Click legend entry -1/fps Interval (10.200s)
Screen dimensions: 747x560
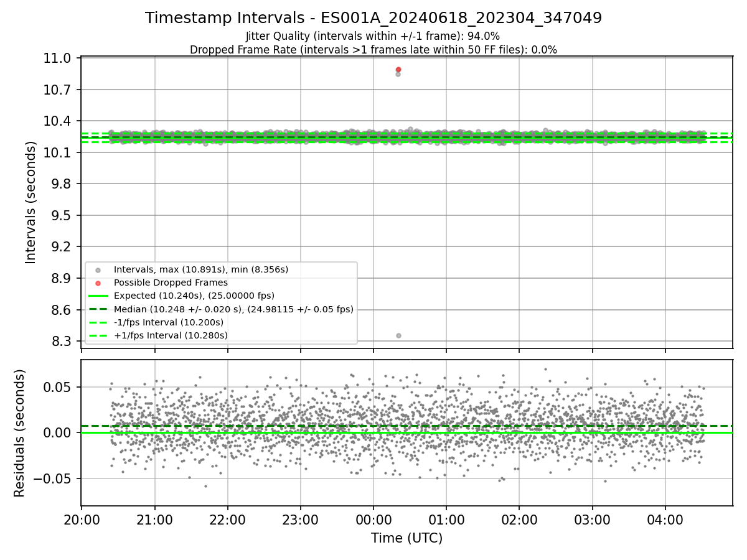pos(169,322)
